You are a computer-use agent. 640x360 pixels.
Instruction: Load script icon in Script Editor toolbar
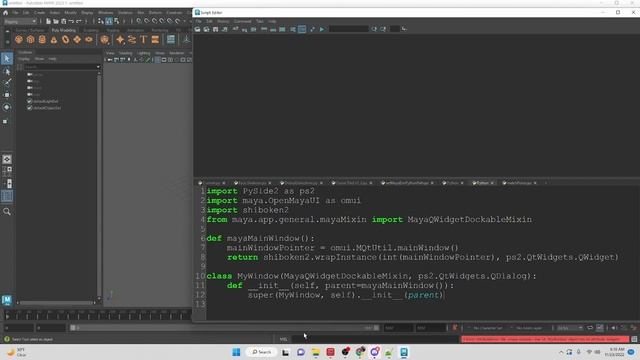[198, 29]
